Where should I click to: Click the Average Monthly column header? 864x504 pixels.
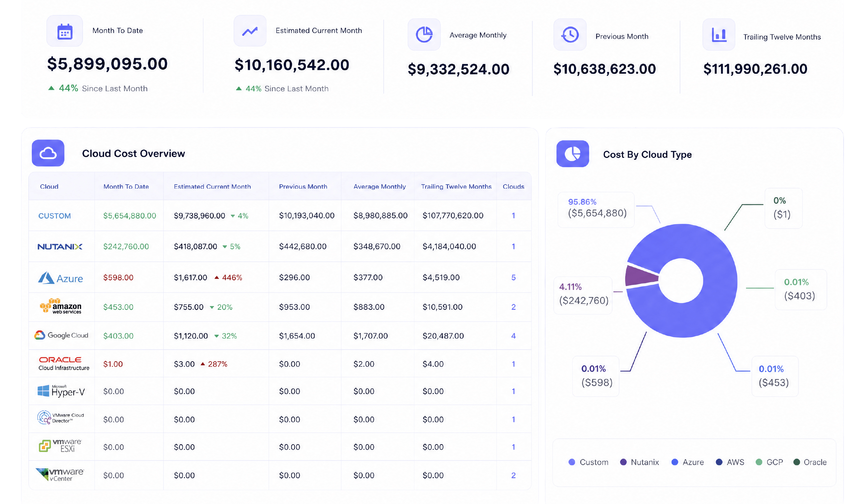(379, 187)
